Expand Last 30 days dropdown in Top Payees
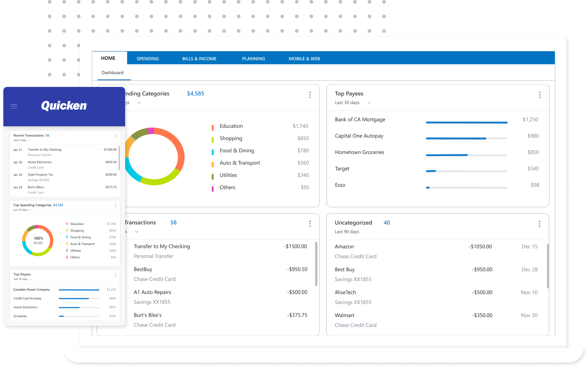The width and height of the screenshot is (588, 368). pos(369,103)
